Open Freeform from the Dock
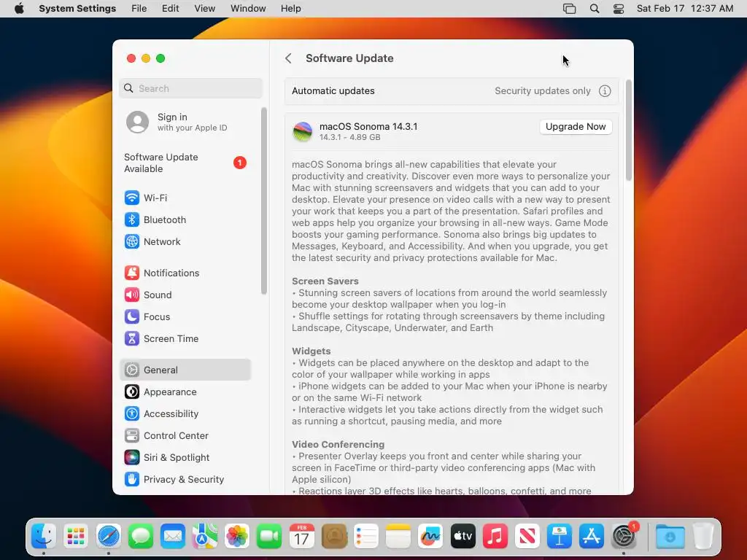747x560 pixels. click(430, 537)
